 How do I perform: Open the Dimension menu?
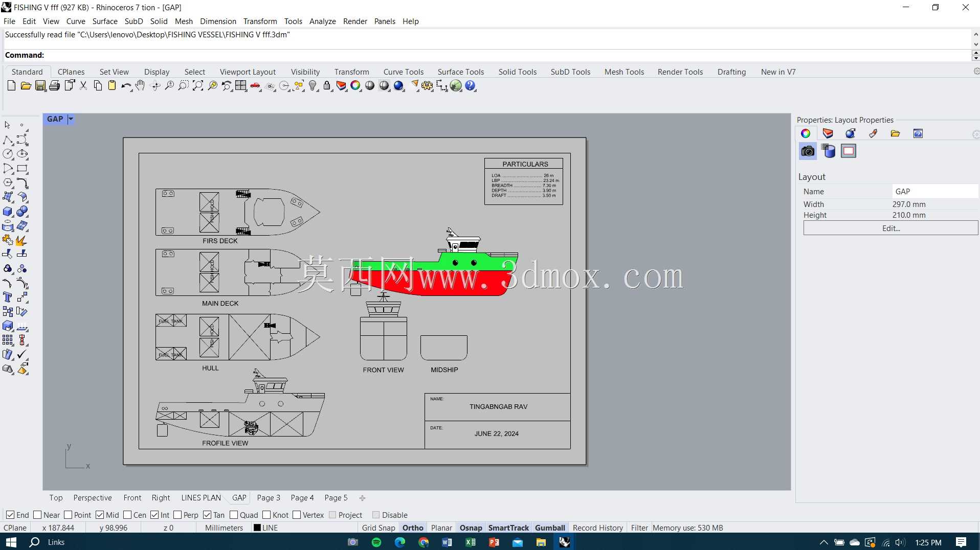218,21
